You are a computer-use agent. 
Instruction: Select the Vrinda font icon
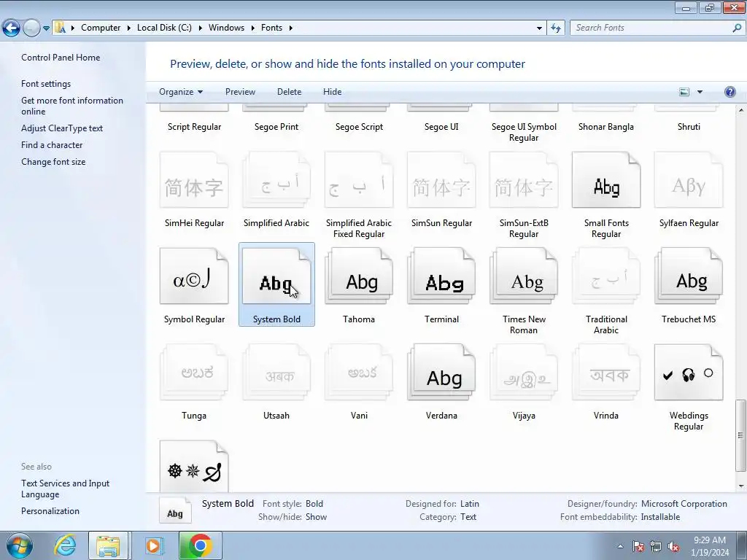click(x=606, y=373)
